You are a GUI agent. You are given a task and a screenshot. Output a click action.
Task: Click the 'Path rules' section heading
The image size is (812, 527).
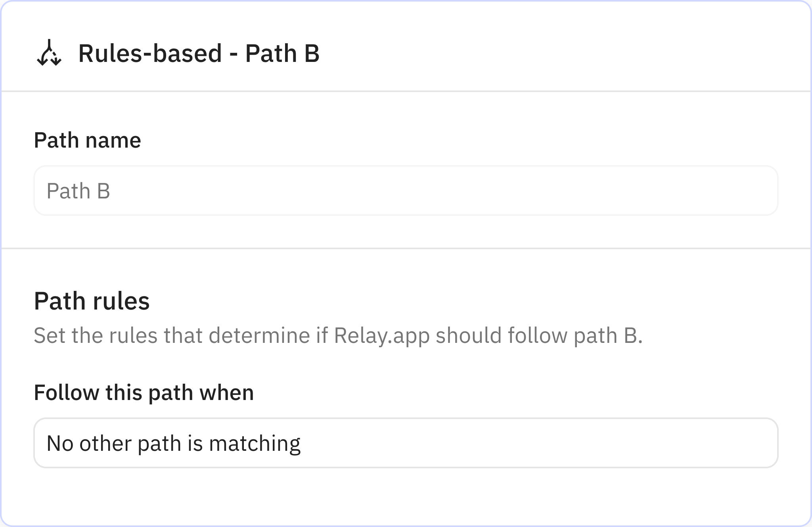pyautogui.click(x=92, y=301)
